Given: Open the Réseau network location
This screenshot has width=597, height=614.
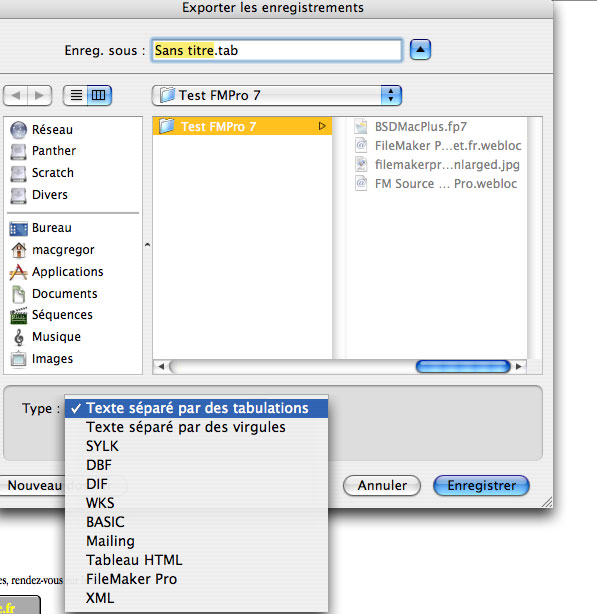Looking at the screenshot, I should pyautogui.click(x=41, y=130).
